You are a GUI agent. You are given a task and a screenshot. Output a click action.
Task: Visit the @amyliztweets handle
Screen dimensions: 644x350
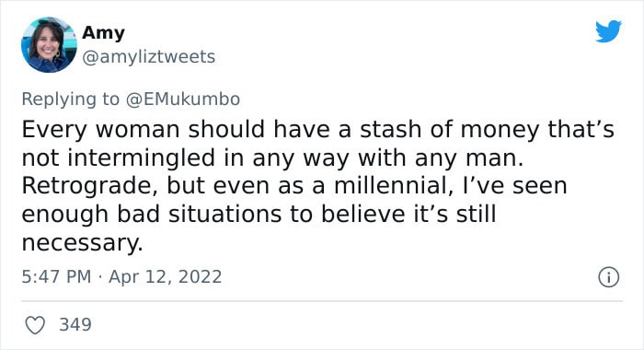[149, 57]
